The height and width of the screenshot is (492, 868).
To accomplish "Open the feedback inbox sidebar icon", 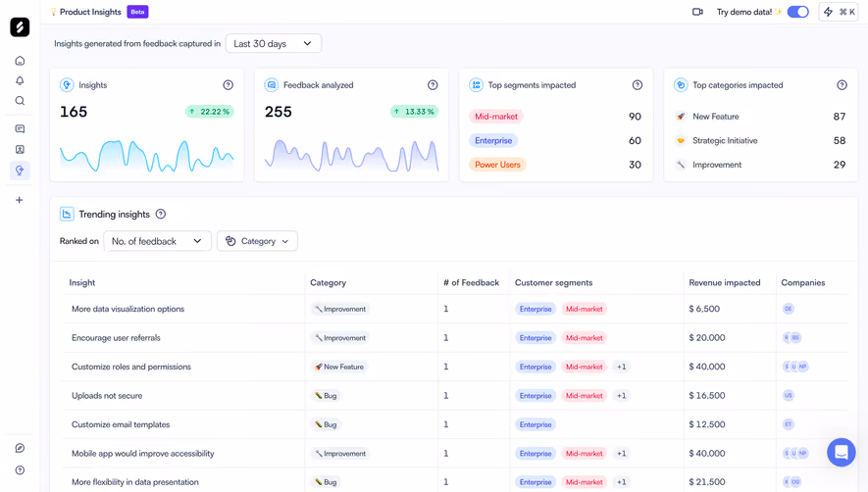I will coord(20,129).
